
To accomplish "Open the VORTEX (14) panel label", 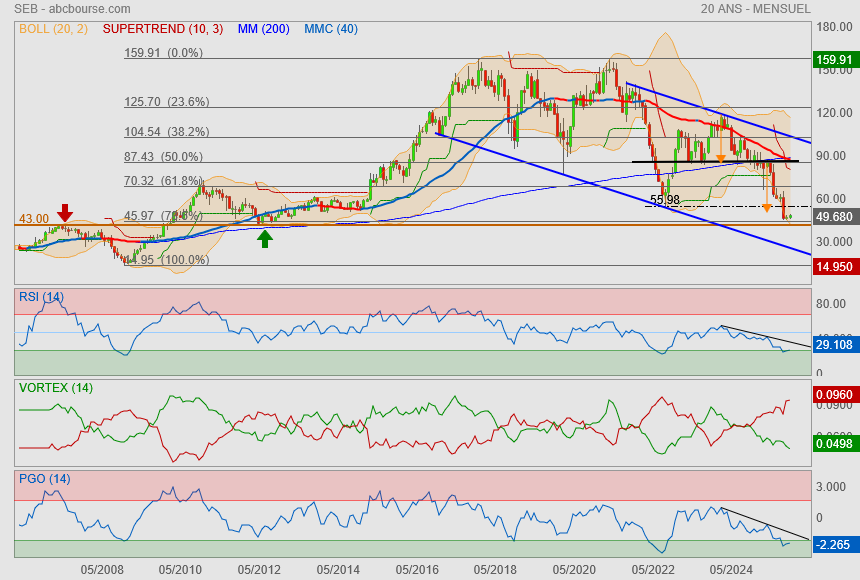I will click(55, 387).
